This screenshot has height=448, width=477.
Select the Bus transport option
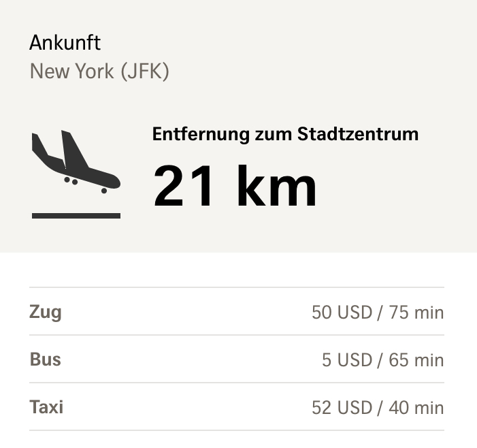pos(46,359)
